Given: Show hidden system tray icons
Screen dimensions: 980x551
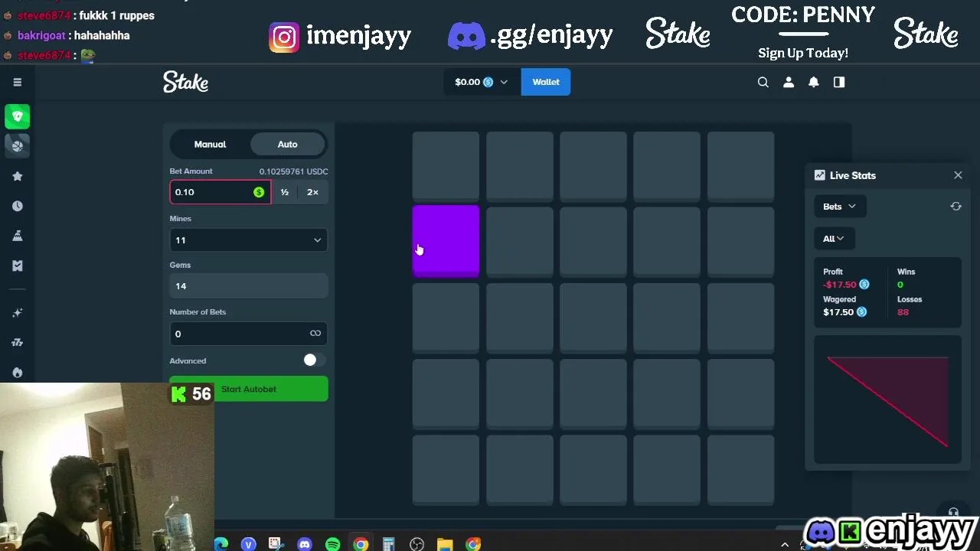Looking at the screenshot, I should pyautogui.click(x=785, y=544).
